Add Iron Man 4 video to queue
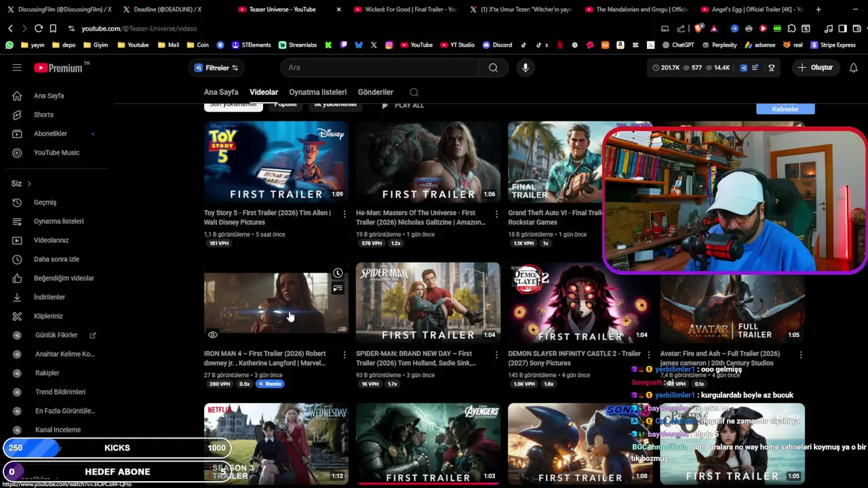 tap(338, 289)
